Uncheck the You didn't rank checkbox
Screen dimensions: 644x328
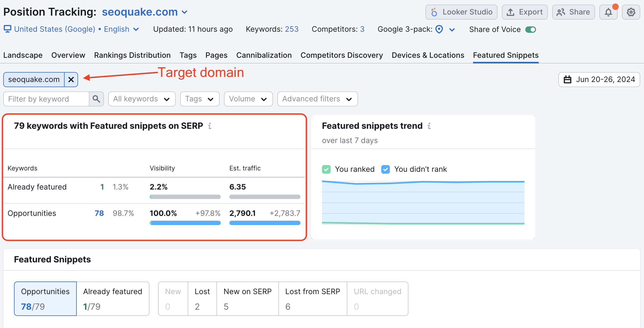(x=386, y=169)
